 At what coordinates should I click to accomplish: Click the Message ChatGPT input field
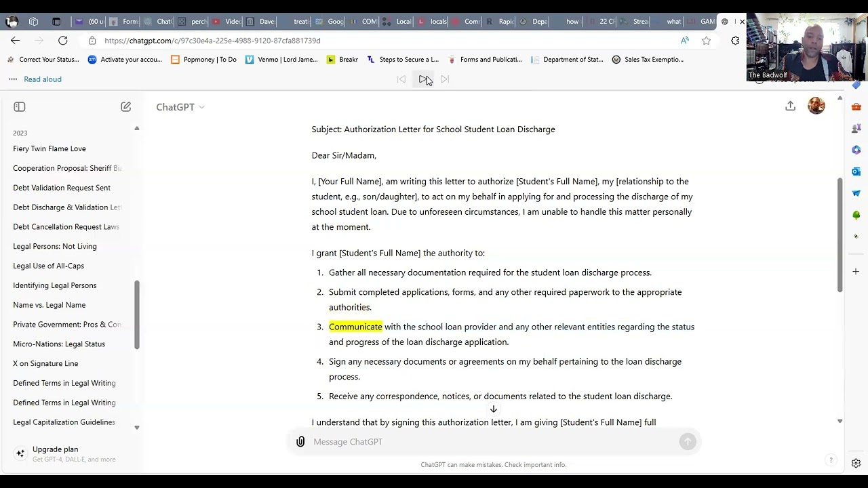494,442
